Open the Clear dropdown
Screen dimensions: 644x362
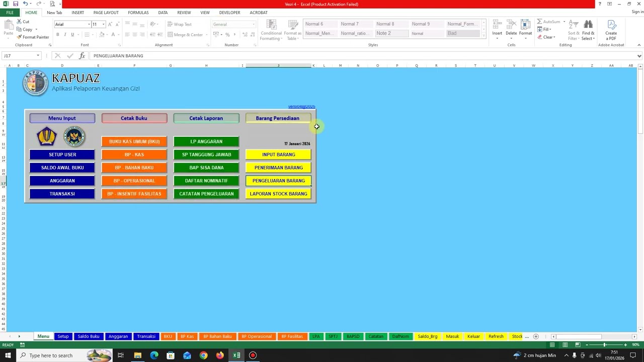(546, 37)
